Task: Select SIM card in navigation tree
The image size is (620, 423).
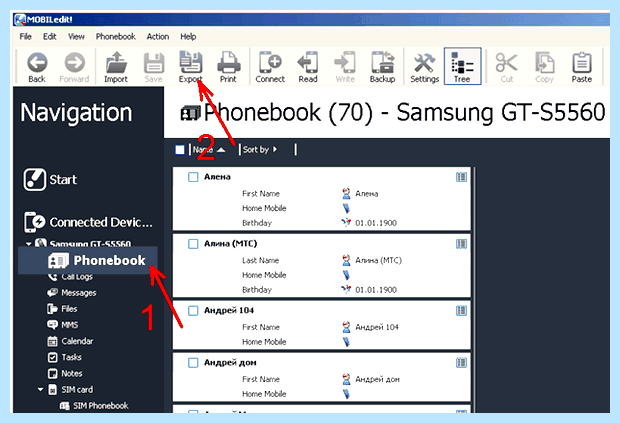Action: point(70,390)
